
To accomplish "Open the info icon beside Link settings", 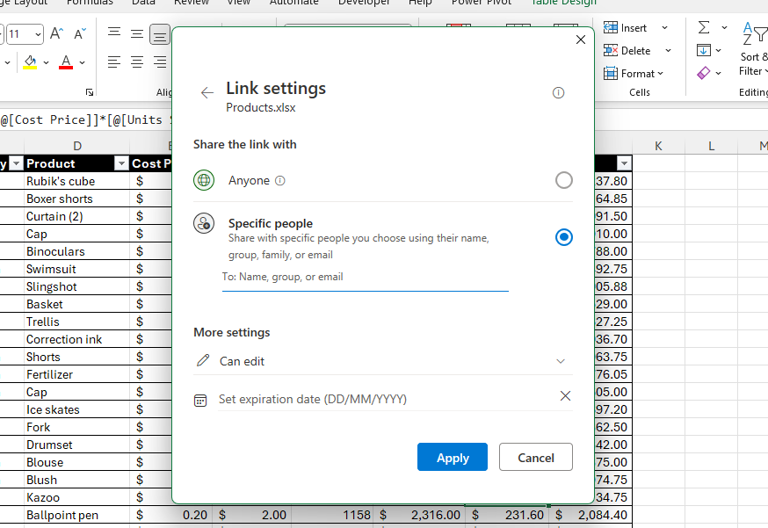I will point(558,93).
